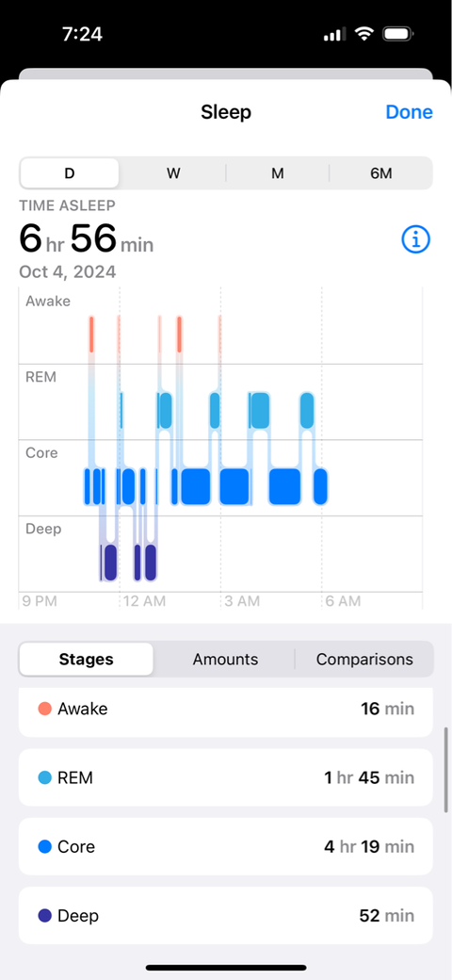
Task: Tap the light blue REM stage dot
Action: coord(45,777)
